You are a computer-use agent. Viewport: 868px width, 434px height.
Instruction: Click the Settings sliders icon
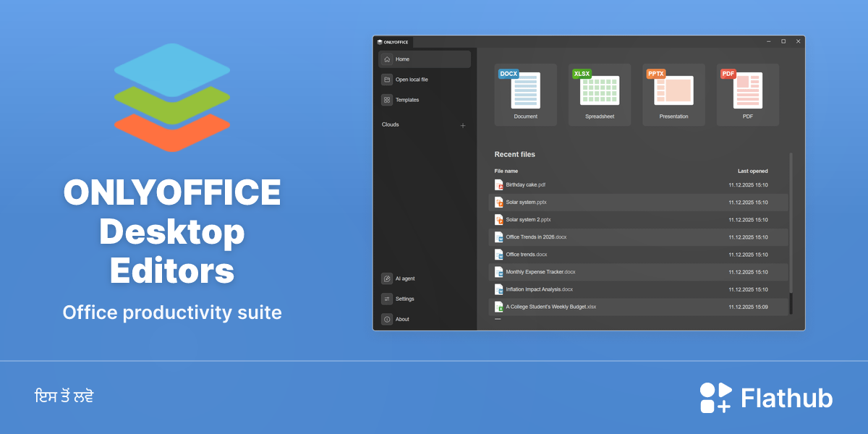(x=387, y=299)
